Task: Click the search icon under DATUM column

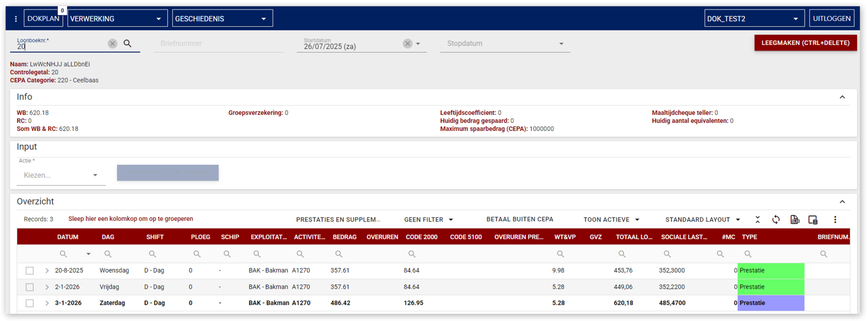Action: coord(63,254)
